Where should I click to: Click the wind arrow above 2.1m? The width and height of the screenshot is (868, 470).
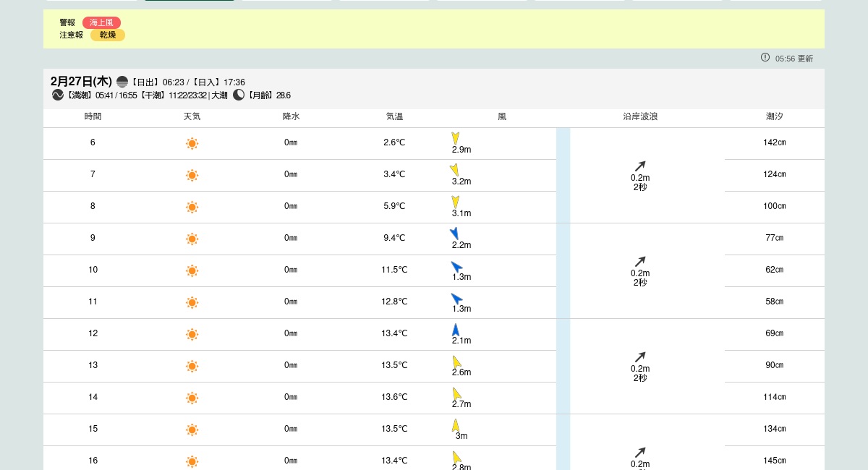pos(456,330)
